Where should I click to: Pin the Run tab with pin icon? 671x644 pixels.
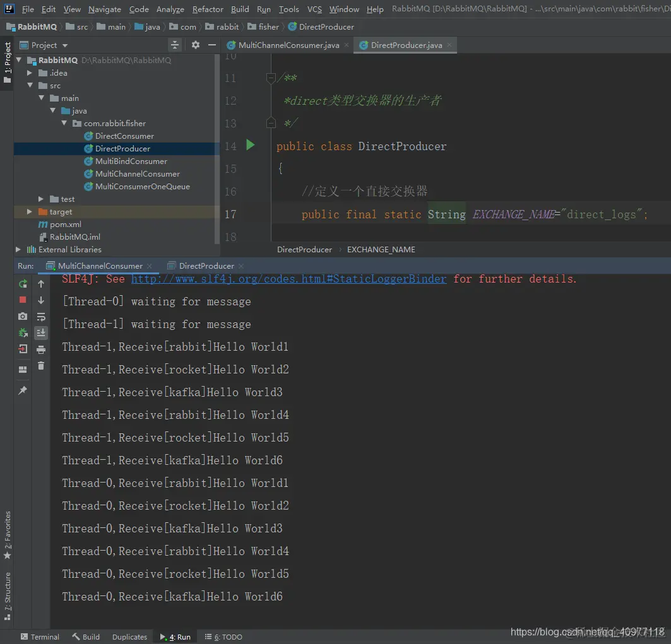tap(23, 391)
